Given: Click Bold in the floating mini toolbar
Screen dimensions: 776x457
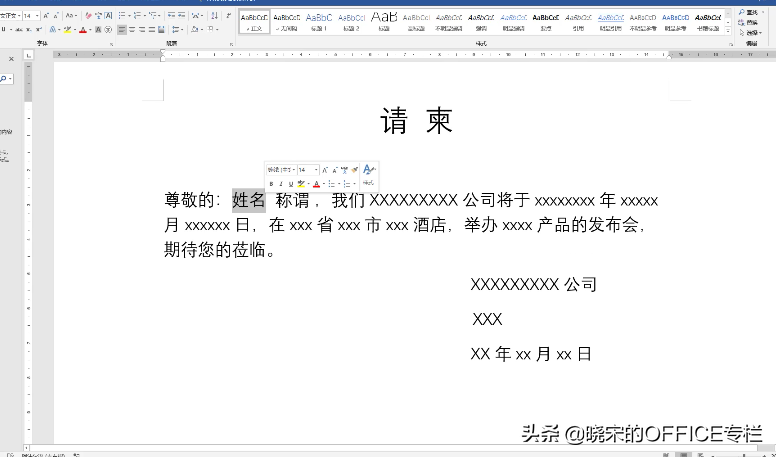Looking at the screenshot, I should click(x=271, y=184).
